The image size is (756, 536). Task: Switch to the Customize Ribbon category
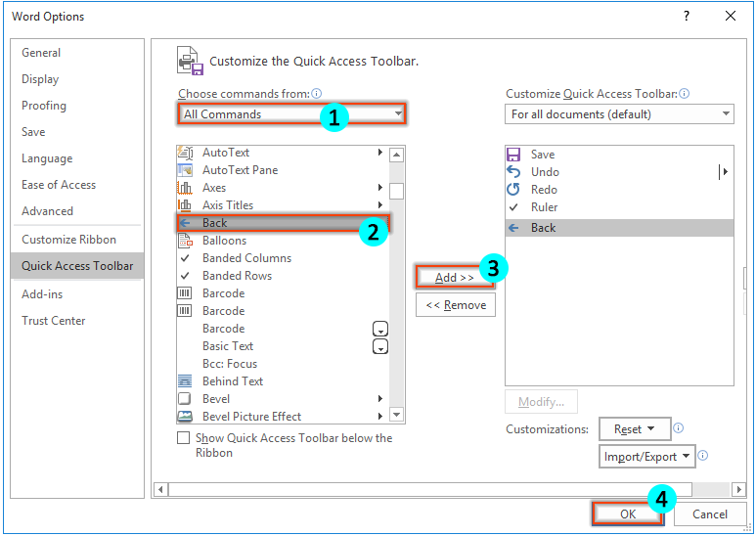click(68, 240)
